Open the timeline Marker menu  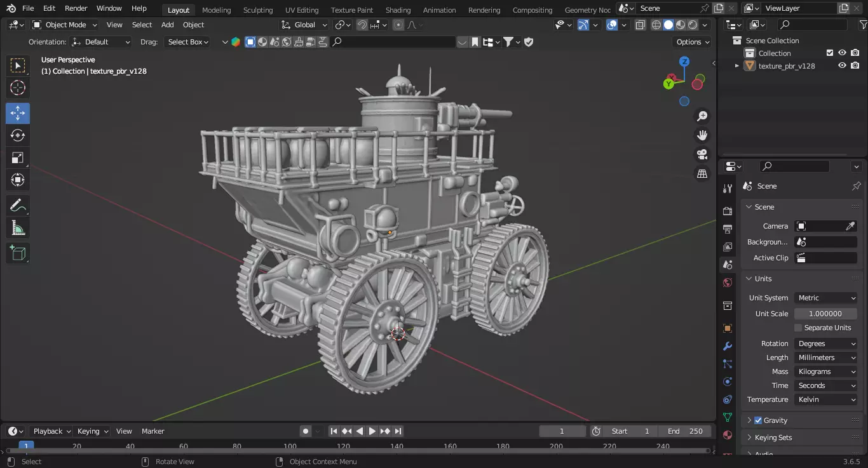click(153, 431)
